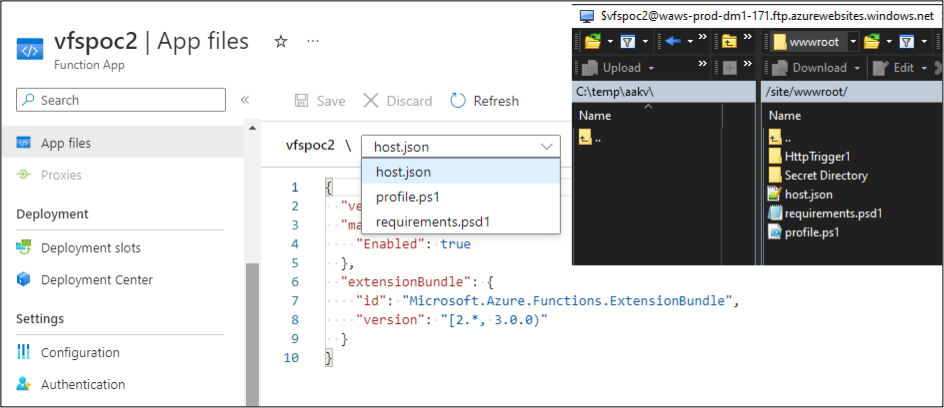The image size is (944, 408).
Task: Click the Deployment Center cube icon
Action: click(23, 279)
